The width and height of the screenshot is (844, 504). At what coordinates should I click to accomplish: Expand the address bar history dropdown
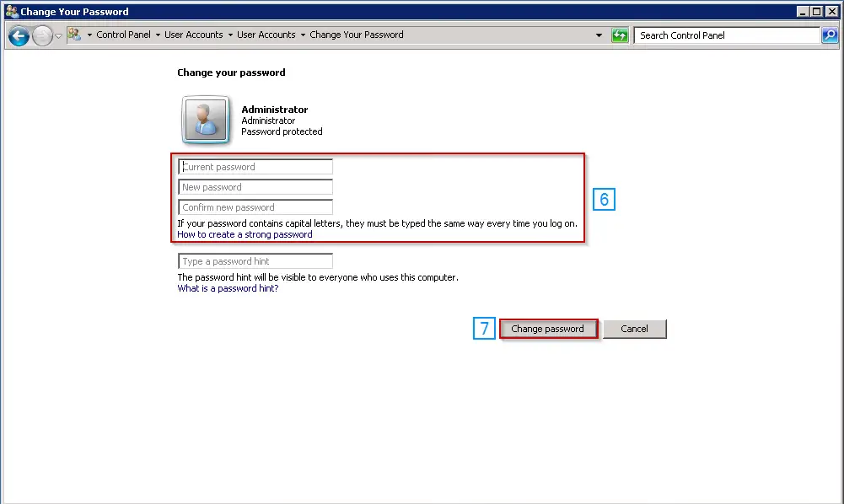coord(599,35)
